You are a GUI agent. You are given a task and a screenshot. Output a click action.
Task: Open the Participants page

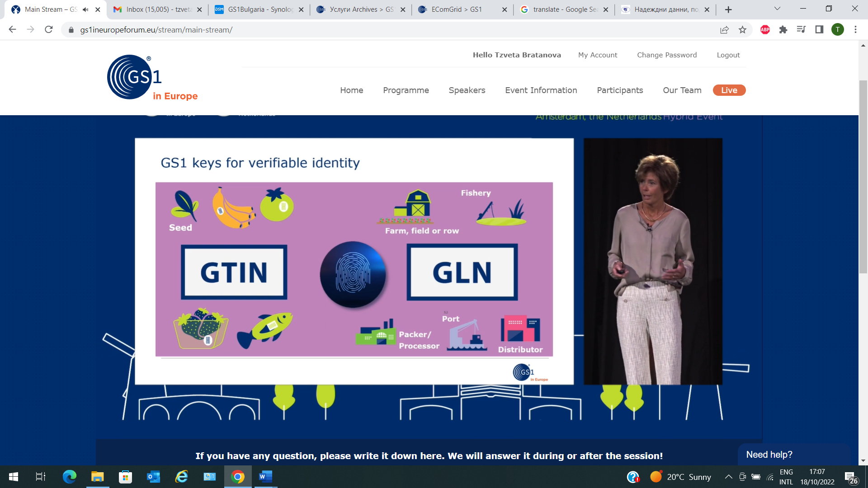[x=620, y=90]
